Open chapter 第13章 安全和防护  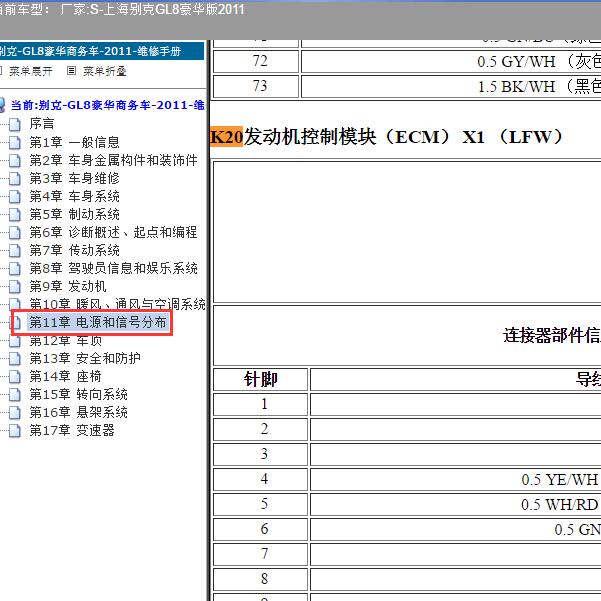(85, 358)
